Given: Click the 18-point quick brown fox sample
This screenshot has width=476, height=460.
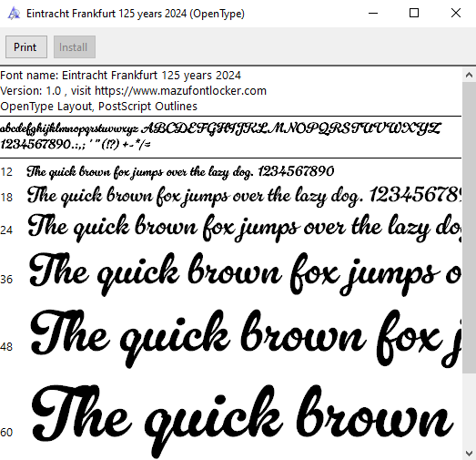Looking at the screenshot, I should [x=245, y=196].
